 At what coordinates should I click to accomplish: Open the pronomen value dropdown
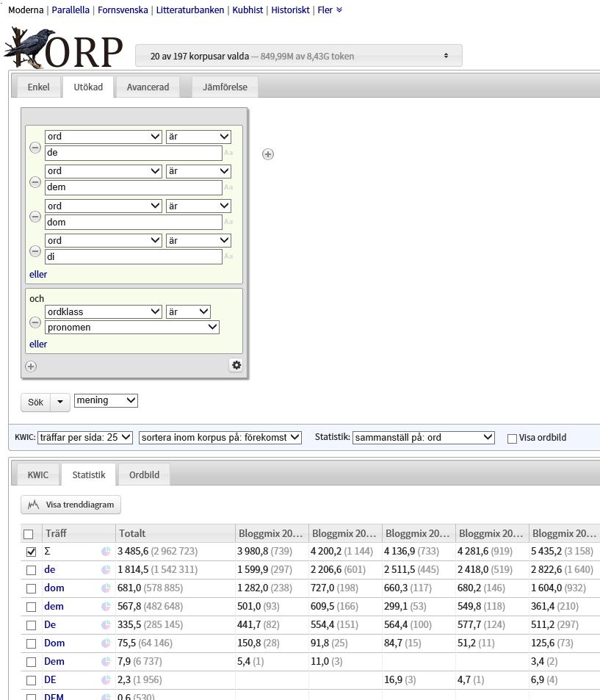(x=132, y=328)
